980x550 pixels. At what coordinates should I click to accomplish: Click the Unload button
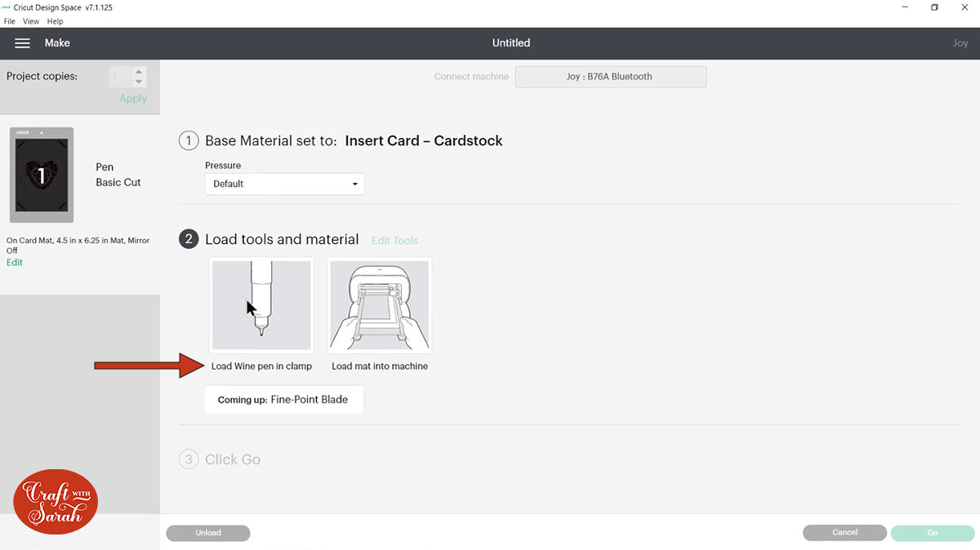pos(208,533)
